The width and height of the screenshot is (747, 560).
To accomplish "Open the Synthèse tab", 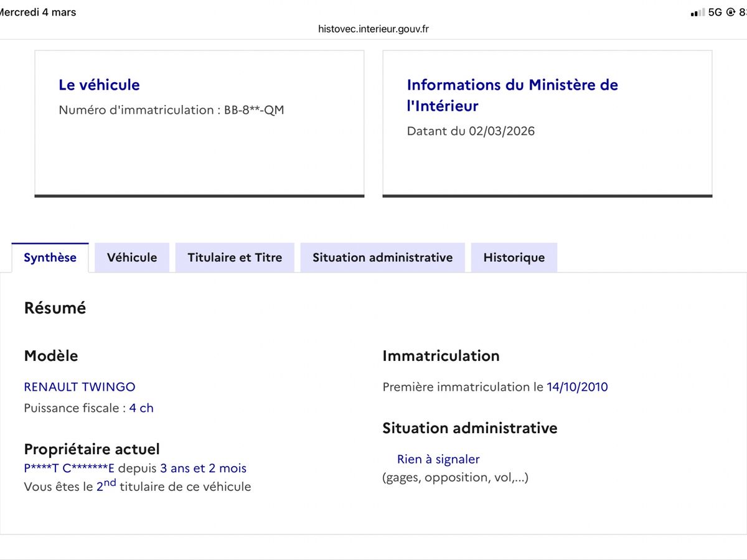I will pyautogui.click(x=50, y=258).
